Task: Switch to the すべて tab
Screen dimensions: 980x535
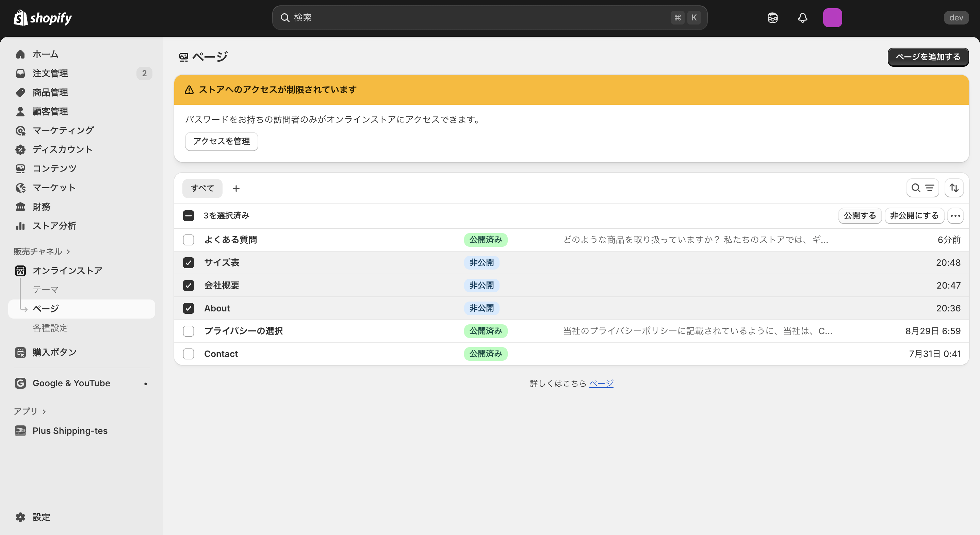Action: tap(202, 188)
